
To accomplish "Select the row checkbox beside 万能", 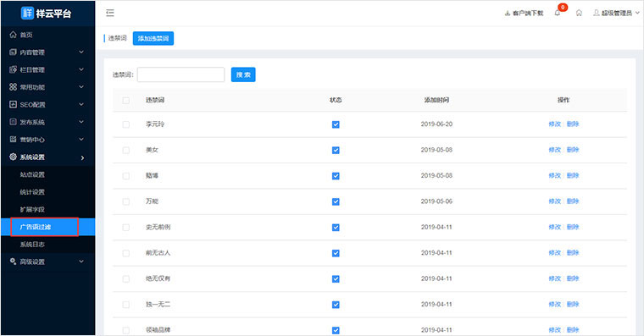I will (x=126, y=201).
